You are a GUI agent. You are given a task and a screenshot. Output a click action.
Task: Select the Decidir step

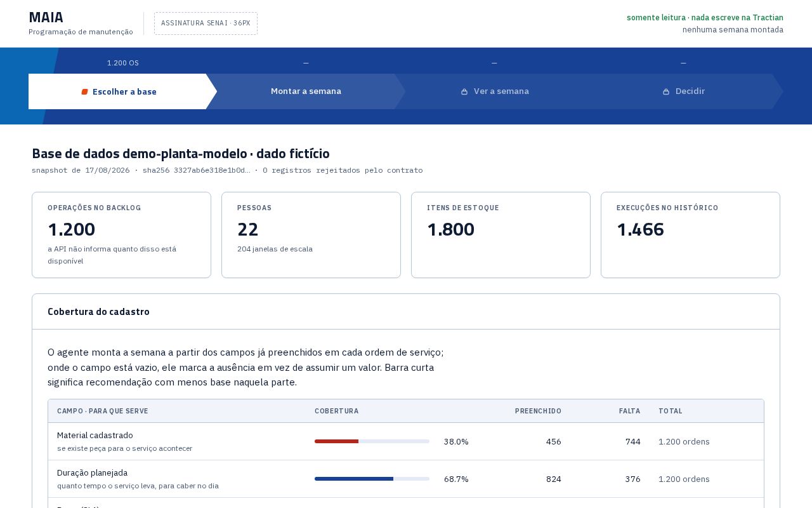[x=683, y=91]
